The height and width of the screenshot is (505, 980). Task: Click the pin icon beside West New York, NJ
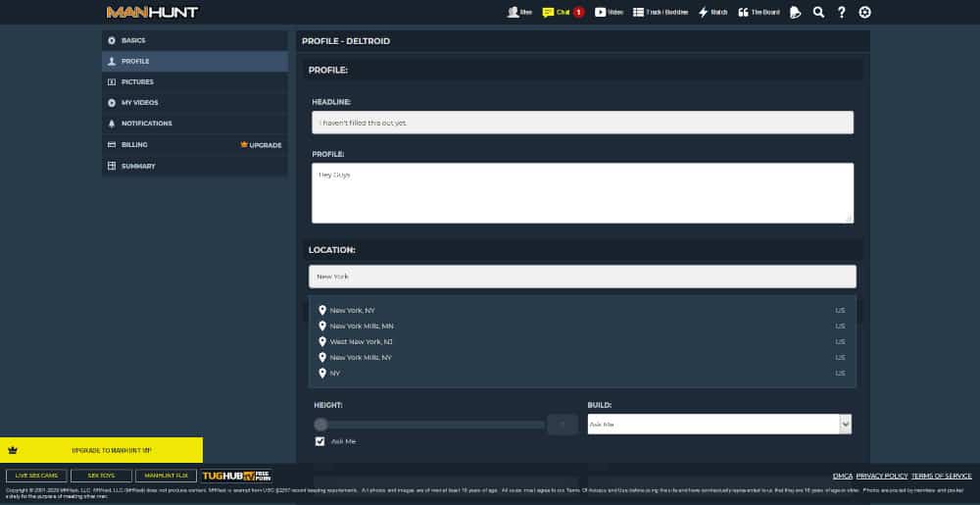[321, 341]
